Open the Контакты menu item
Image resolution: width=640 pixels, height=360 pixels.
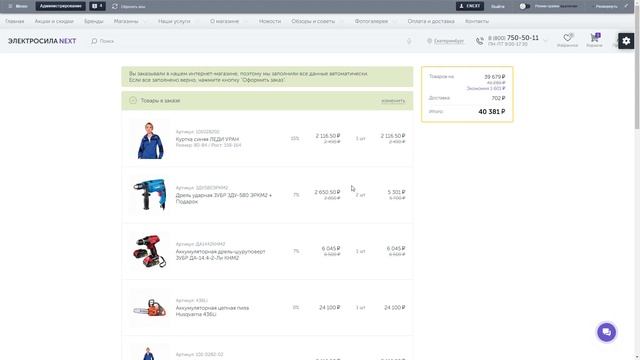coord(477,21)
